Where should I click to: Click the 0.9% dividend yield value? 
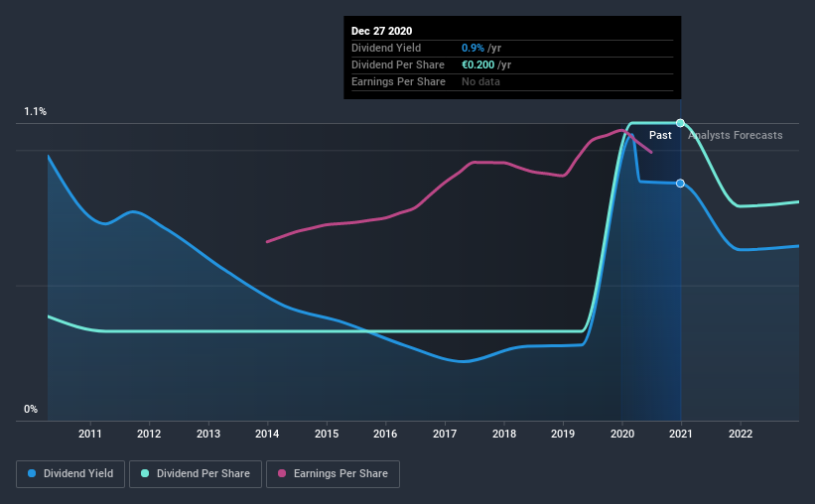pyautogui.click(x=473, y=48)
